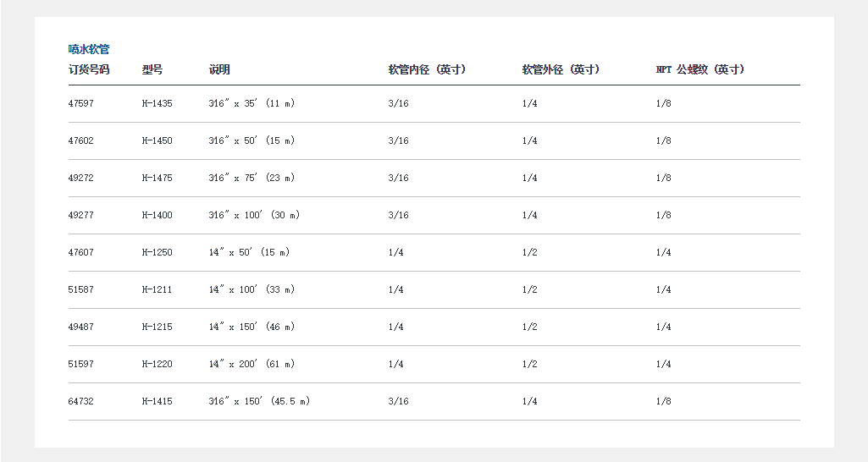Click the 型号 column header
Viewport: 868px width, 462px height.
click(x=152, y=69)
